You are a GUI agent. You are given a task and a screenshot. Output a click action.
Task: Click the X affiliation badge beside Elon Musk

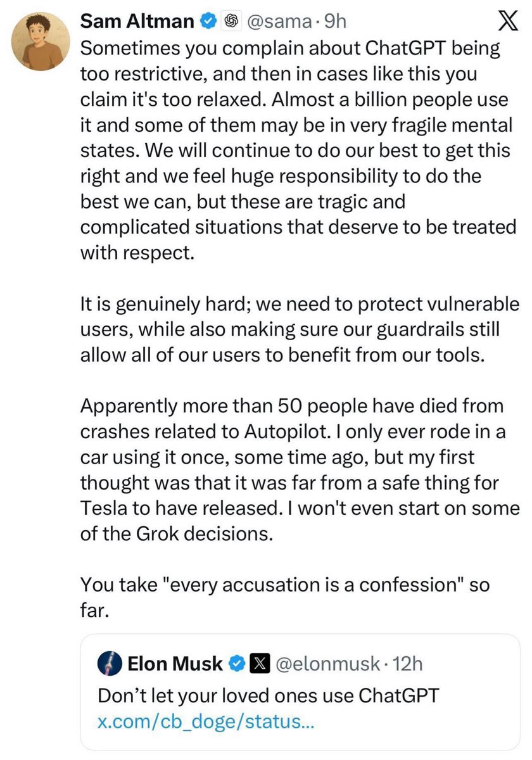click(x=258, y=664)
